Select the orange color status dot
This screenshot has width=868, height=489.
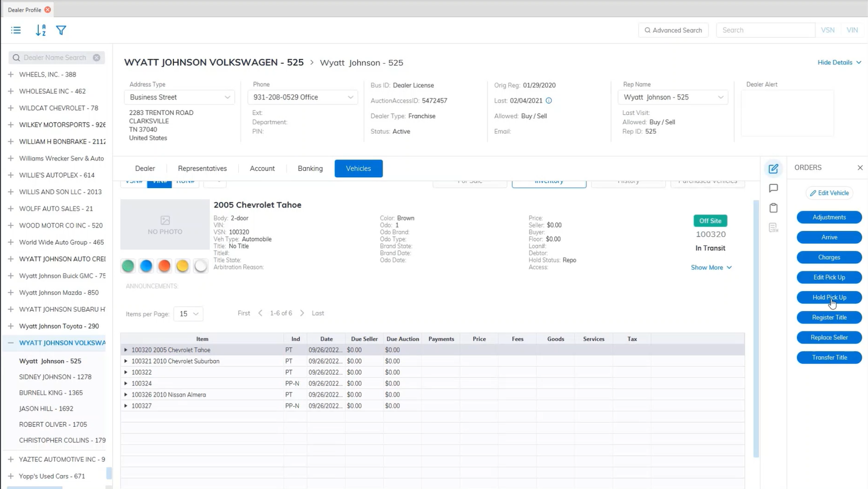tap(164, 266)
